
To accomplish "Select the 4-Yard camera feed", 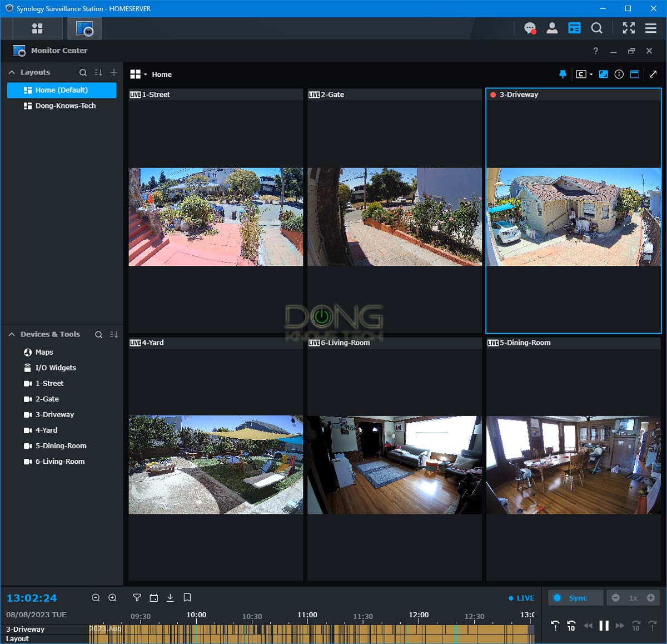I will pos(216,464).
